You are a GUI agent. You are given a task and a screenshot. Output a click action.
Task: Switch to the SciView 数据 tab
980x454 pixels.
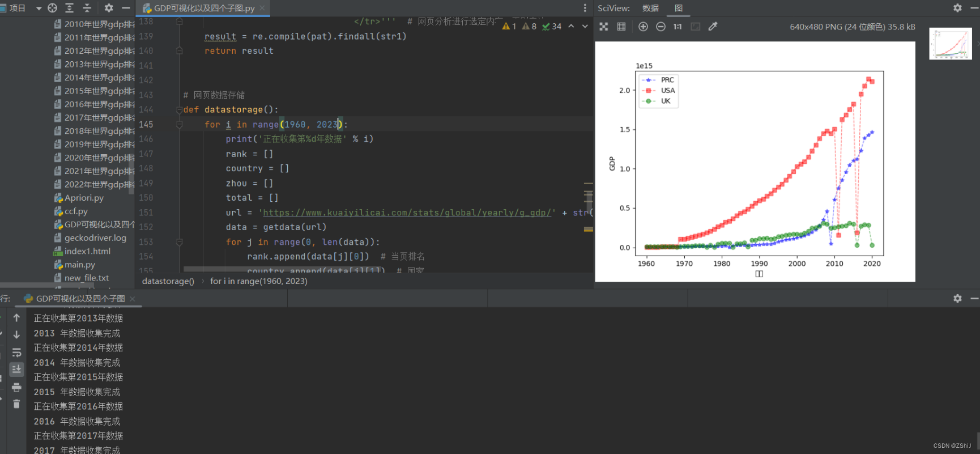pos(650,8)
